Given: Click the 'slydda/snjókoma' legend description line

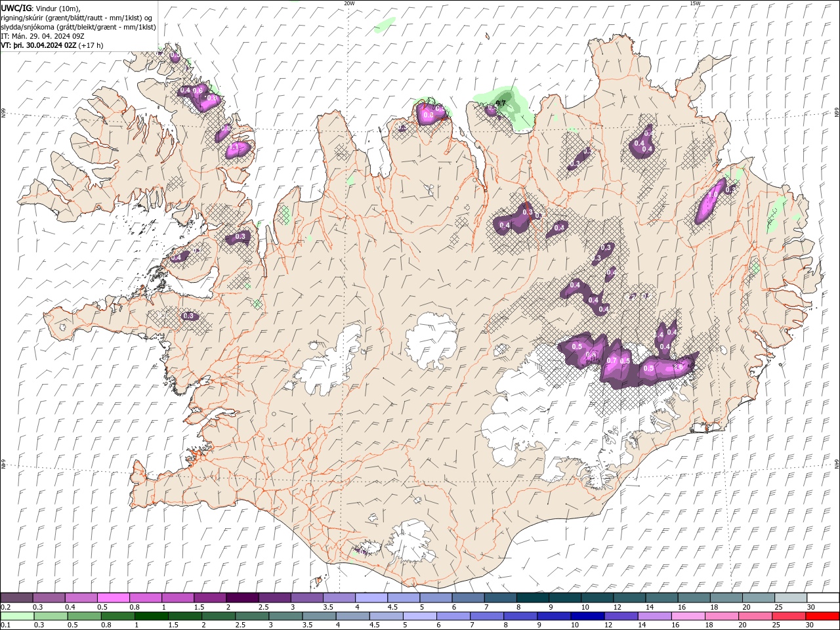Looking at the screenshot, I should (x=79, y=27).
